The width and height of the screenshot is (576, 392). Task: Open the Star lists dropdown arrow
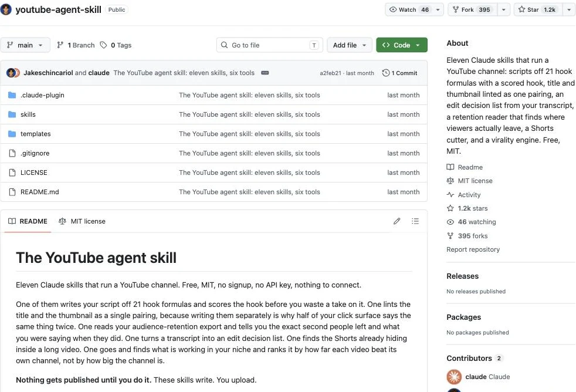click(568, 9)
